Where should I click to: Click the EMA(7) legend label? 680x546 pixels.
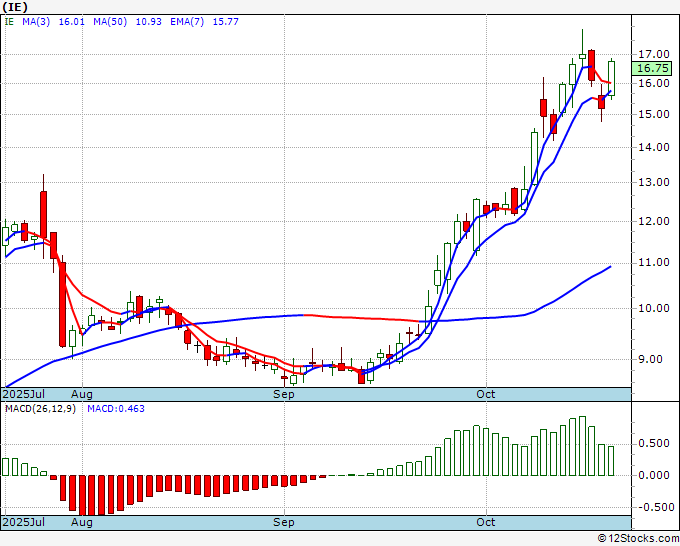point(187,22)
